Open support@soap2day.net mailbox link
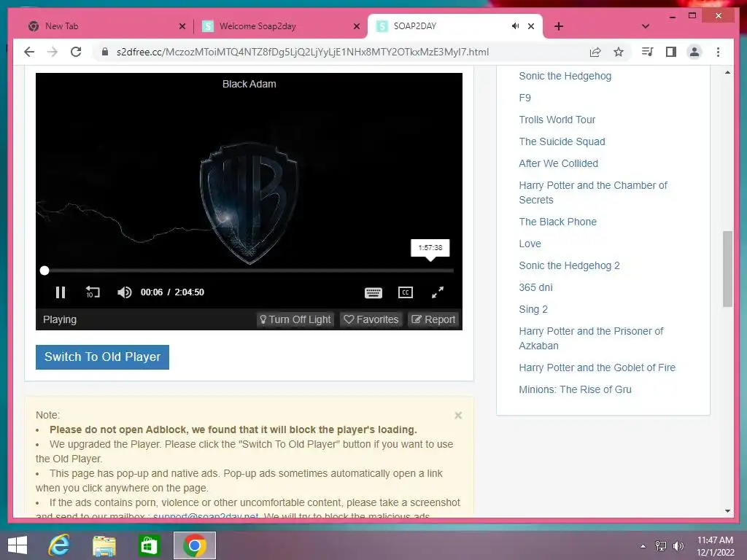The image size is (747, 560). [x=206, y=516]
